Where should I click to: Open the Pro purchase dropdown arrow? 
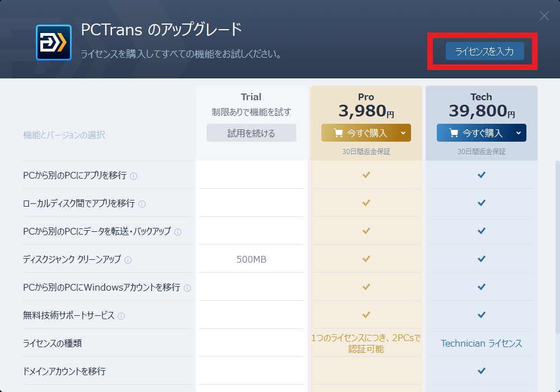pos(403,133)
